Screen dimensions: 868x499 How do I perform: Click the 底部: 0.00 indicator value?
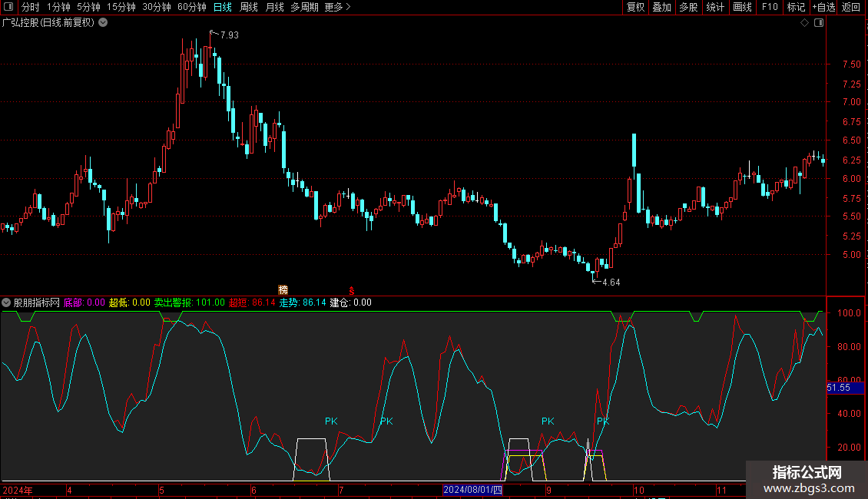(84, 302)
